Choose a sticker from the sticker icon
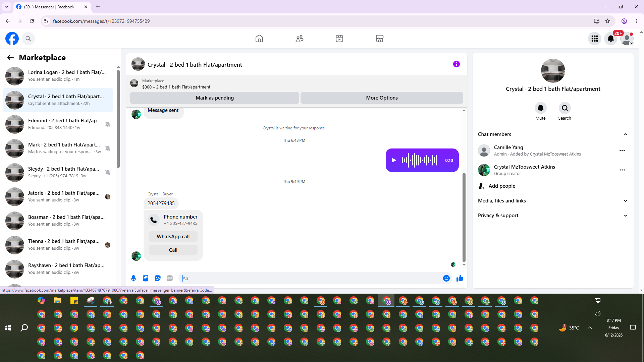 tap(158, 278)
